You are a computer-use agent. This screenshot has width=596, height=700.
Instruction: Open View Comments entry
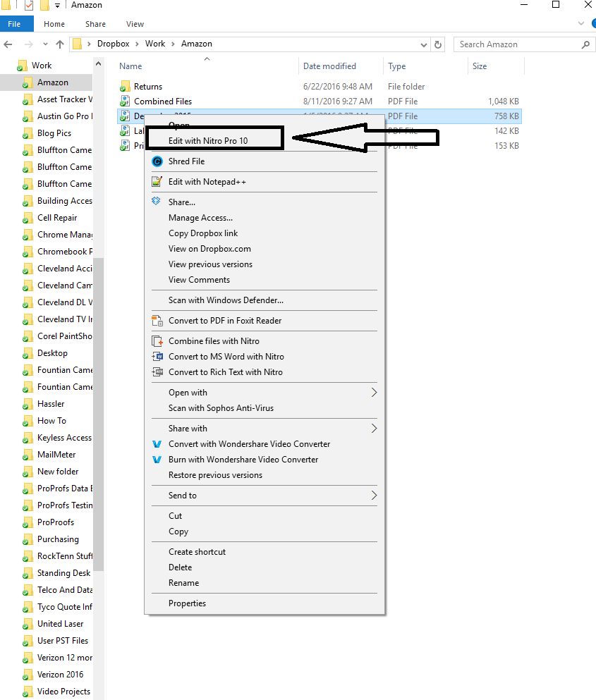[199, 280]
